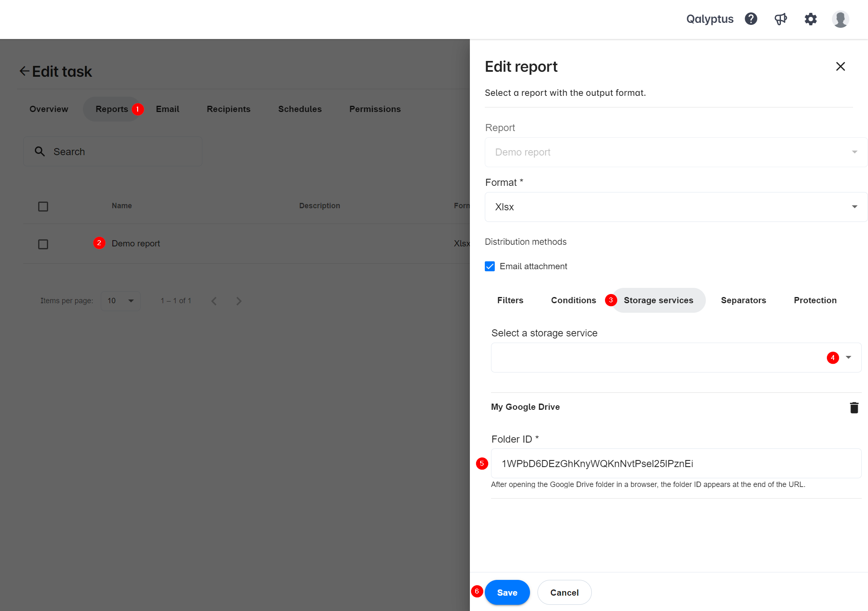The image size is (868, 611).
Task: Check the Demo report row checkbox
Action: [43, 243]
